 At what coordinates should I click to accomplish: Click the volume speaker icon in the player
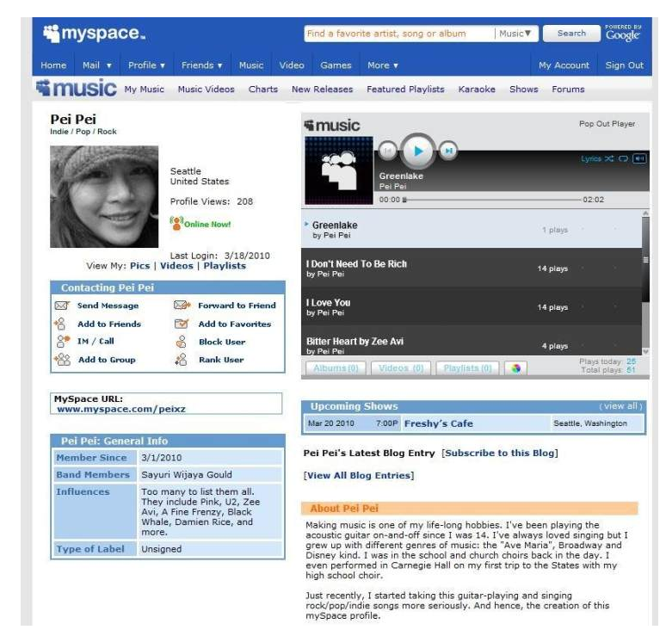(639, 158)
